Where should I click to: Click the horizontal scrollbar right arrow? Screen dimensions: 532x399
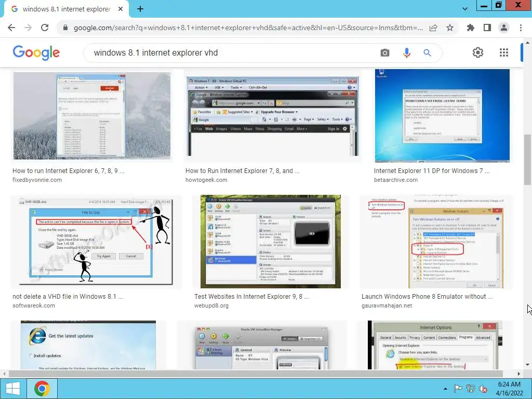[519, 374]
